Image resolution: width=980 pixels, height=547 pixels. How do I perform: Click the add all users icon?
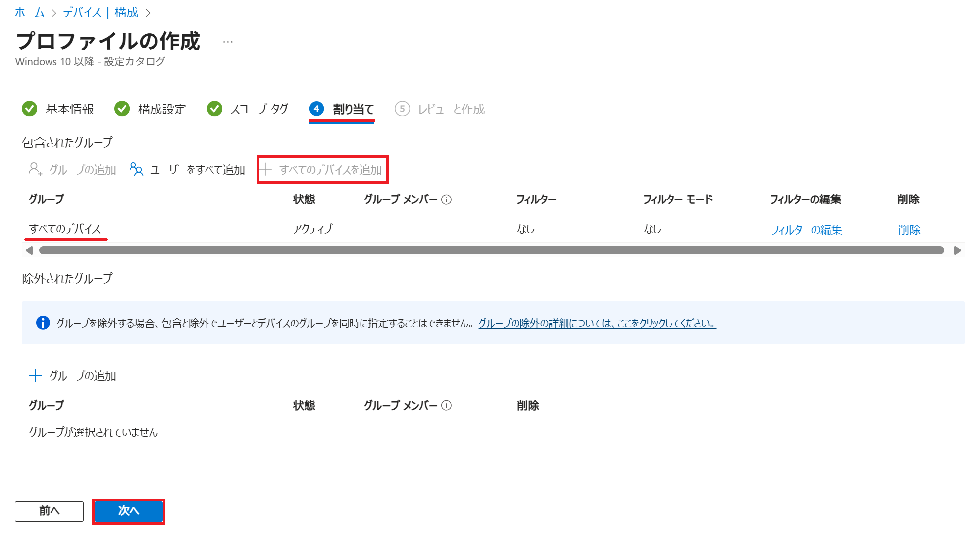(136, 169)
